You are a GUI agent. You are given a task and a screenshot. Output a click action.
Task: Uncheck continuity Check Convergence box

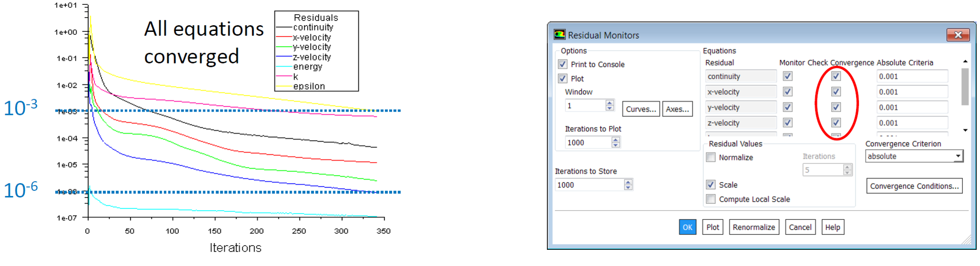click(836, 76)
